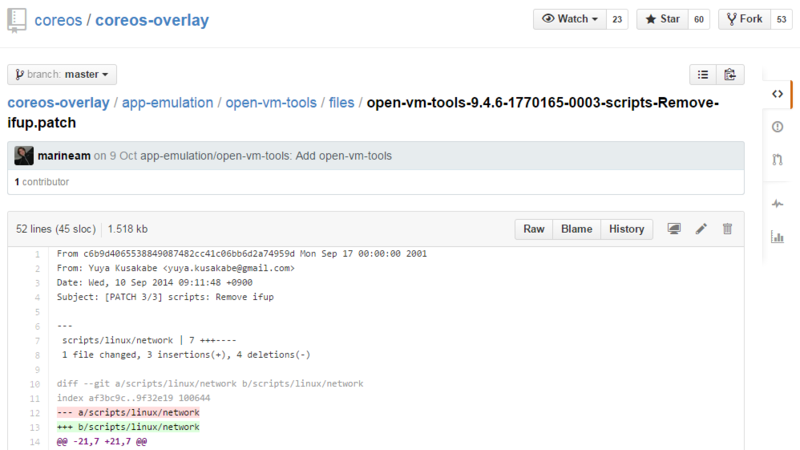The image size is (800, 450).
Task: Click the 'Subject: [PATCH 3/3]' line
Action: tap(165, 297)
